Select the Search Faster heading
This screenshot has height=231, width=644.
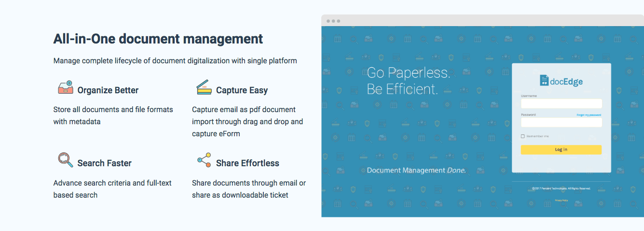click(104, 163)
